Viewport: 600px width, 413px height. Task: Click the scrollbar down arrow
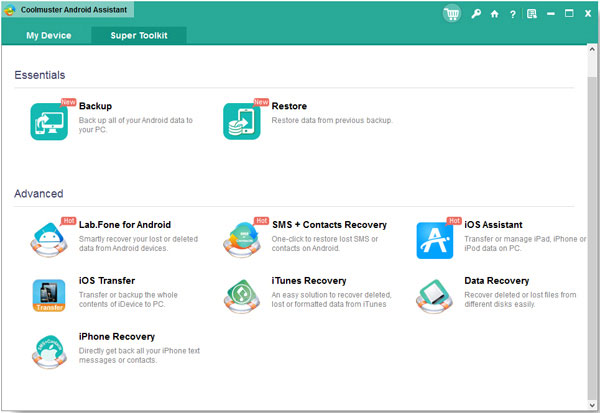(x=592, y=405)
